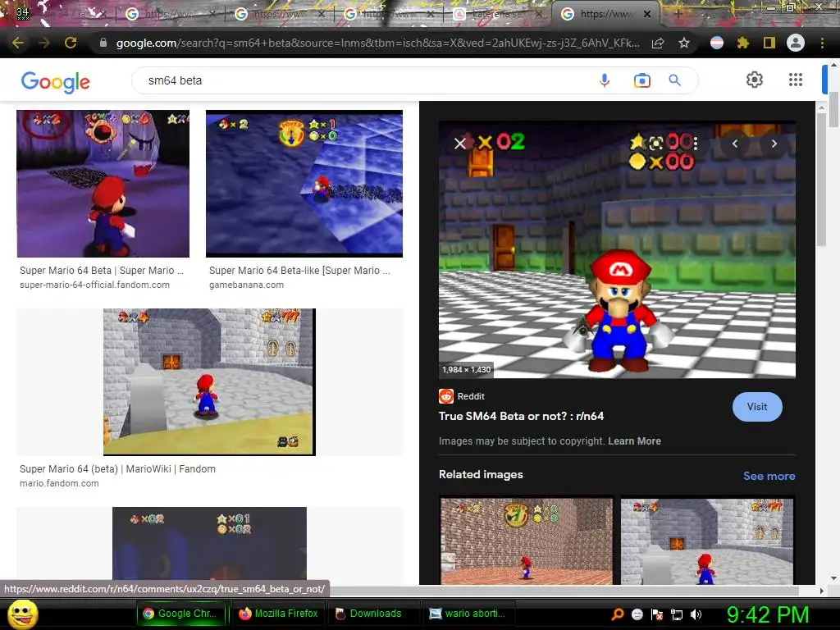Switch to the first Google browser tab
840x630 pixels.
coord(169,14)
